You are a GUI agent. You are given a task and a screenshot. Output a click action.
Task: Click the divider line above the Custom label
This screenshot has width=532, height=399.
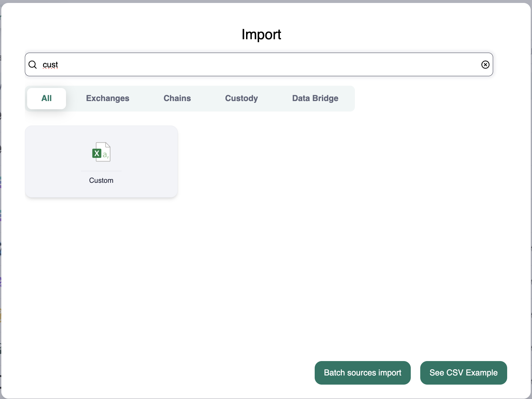pos(101,171)
